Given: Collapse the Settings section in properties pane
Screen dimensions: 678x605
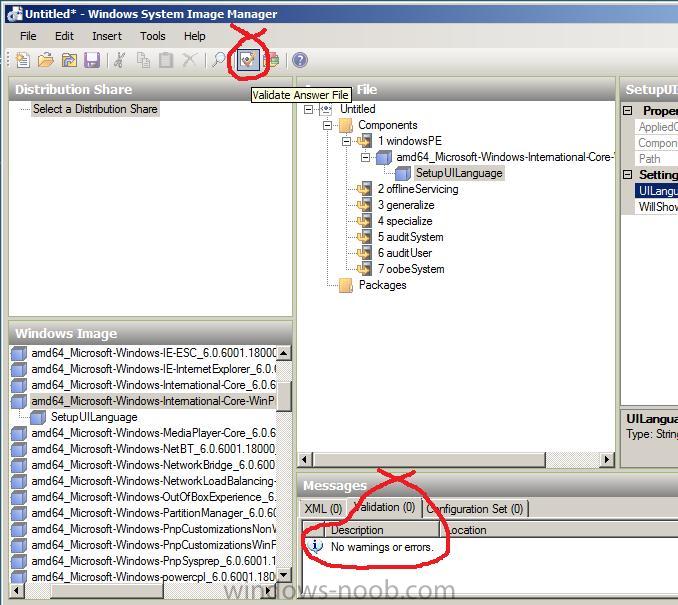Looking at the screenshot, I should click(628, 174).
